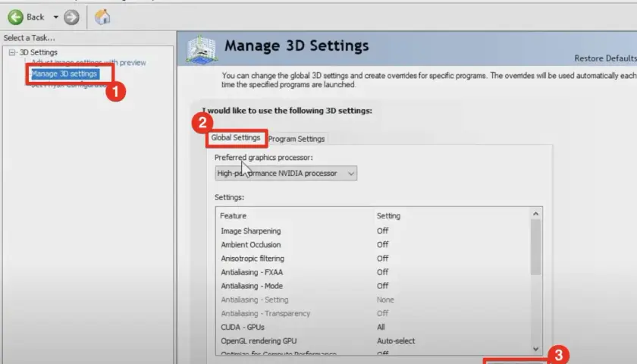The image size is (637, 364).
Task: Click the Feature column header
Action: (x=234, y=215)
